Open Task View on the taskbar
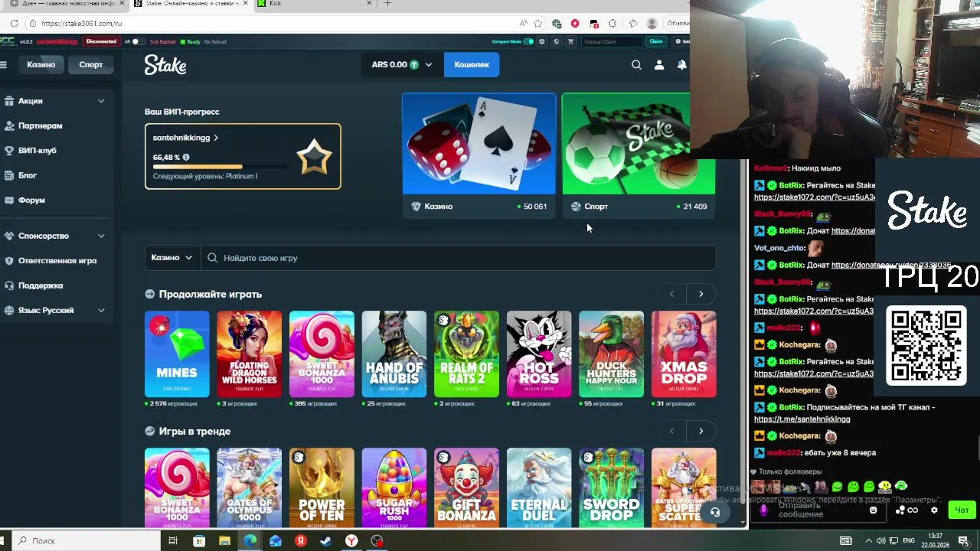Screen dimensions: 980x551 point(173,541)
